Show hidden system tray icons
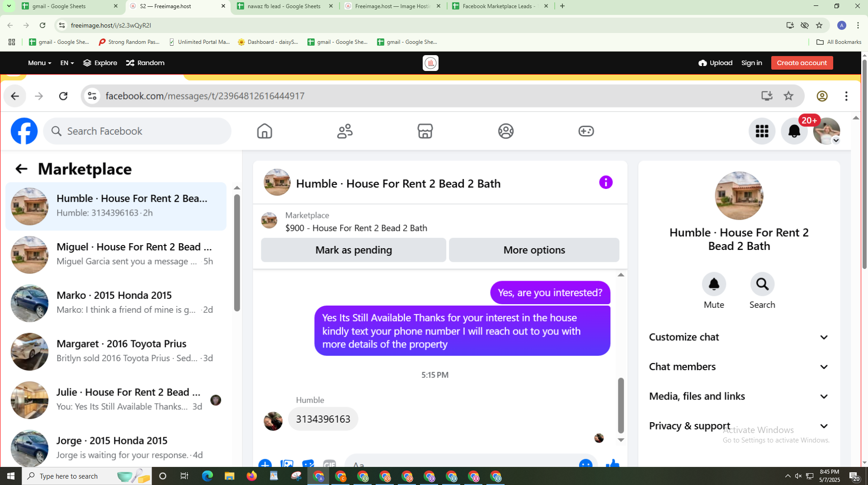868x485 pixels. tap(788, 476)
